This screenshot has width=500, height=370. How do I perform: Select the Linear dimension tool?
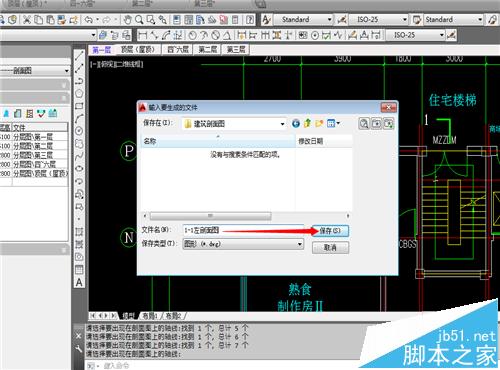coord(143,35)
